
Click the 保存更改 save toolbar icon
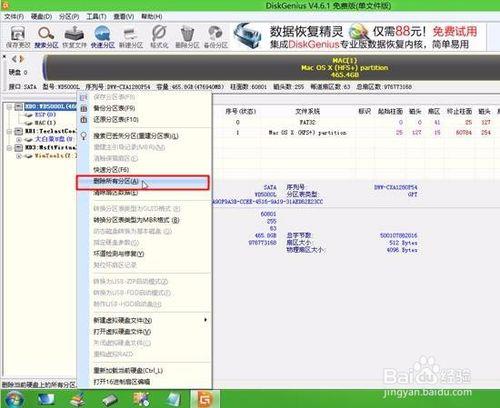[18, 37]
